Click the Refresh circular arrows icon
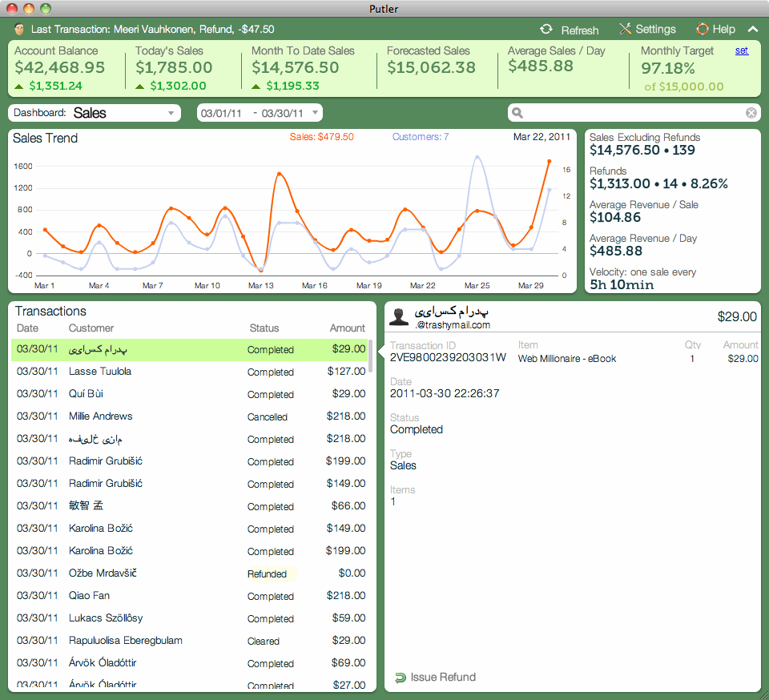The height and width of the screenshot is (700, 769). point(546,30)
